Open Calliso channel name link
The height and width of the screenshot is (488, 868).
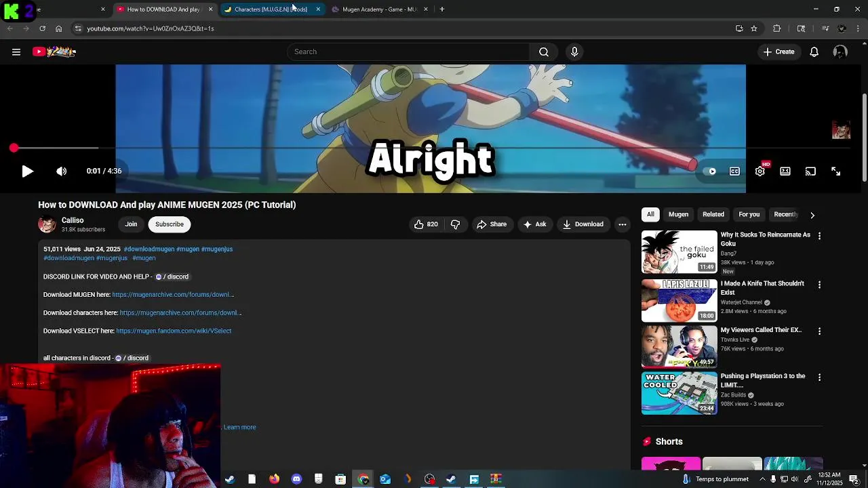(73, 220)
